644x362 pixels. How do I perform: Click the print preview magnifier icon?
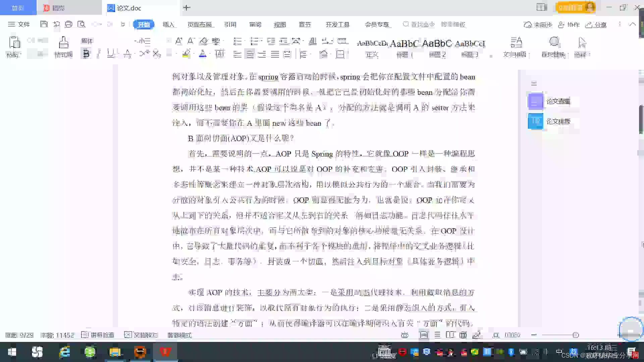81,24
